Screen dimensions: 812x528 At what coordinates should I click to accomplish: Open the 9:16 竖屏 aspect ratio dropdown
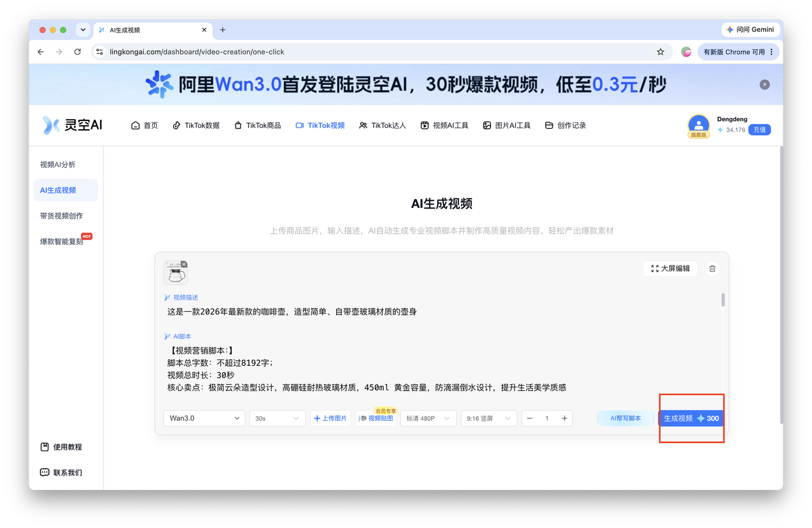(488, 418)
